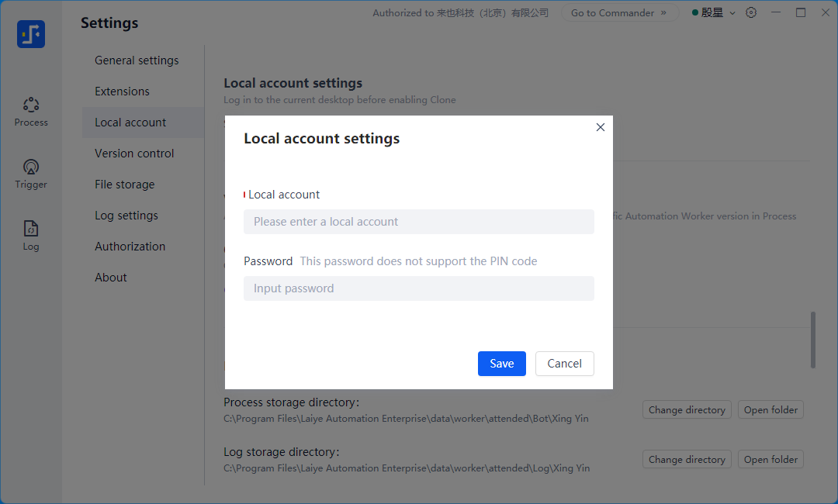Click the blue Save button
Viewport: 838px width, 504px height.
tap(501, 364)
